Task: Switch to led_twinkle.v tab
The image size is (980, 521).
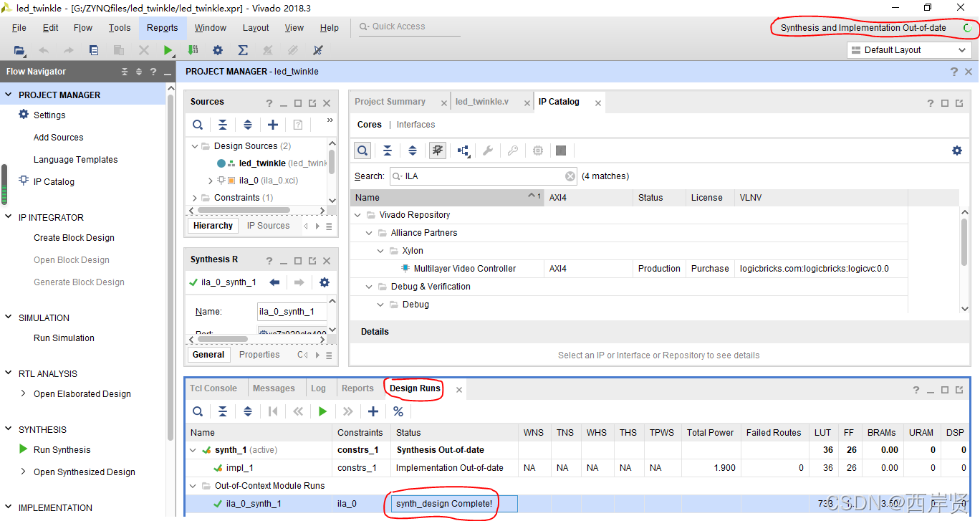Action: click(482, 102)
